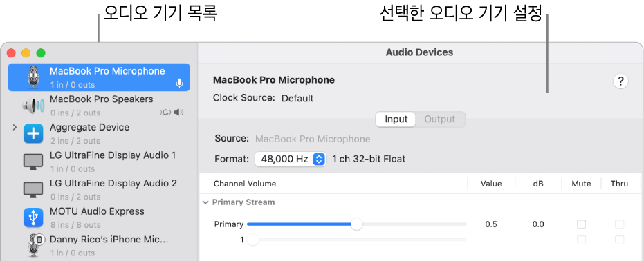Click the Value column header
The width and height of the screenshot is (644, 261).
tap(491, 184)
